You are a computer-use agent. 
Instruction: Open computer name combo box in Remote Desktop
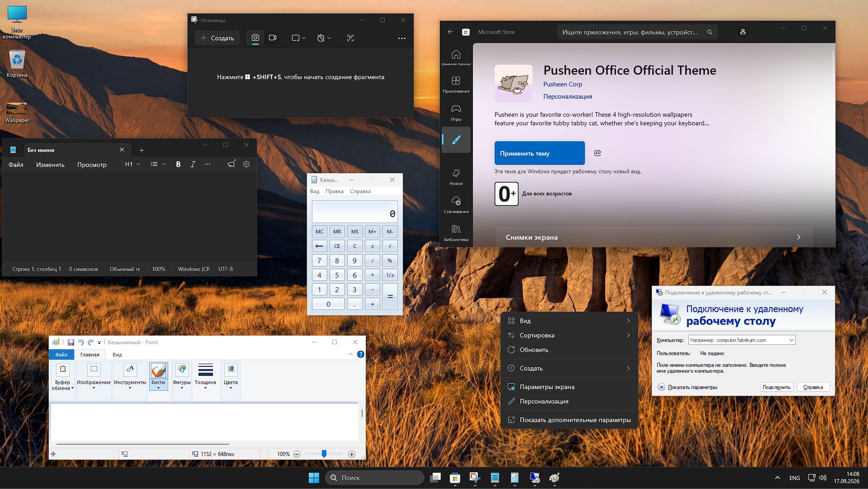coord(742,340)
